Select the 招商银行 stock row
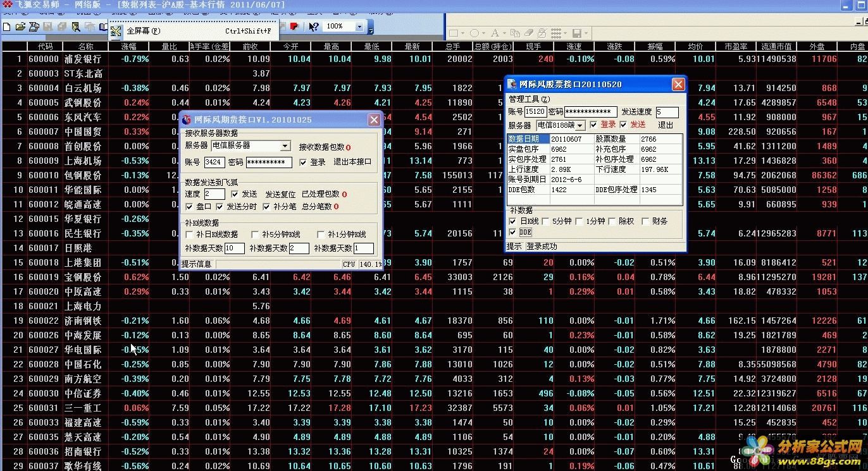This screenshot has height=471, width=868. coord(434,451)
